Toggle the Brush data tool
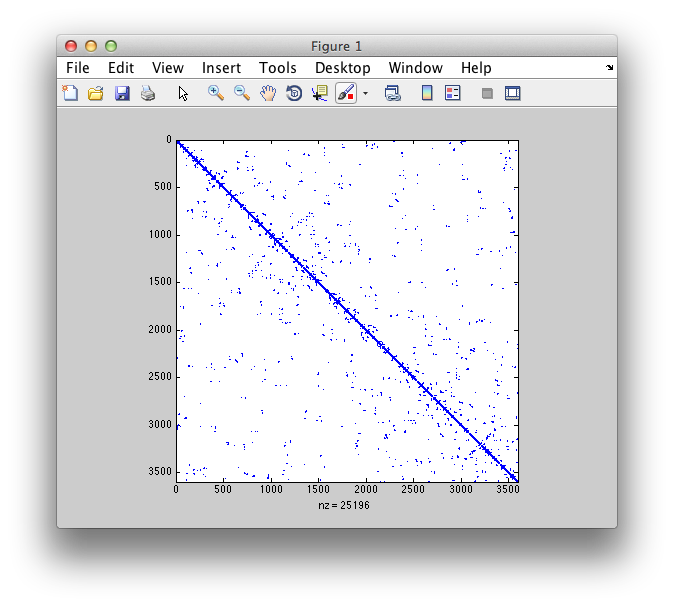674x607 pixels. (x=346, y=93)
